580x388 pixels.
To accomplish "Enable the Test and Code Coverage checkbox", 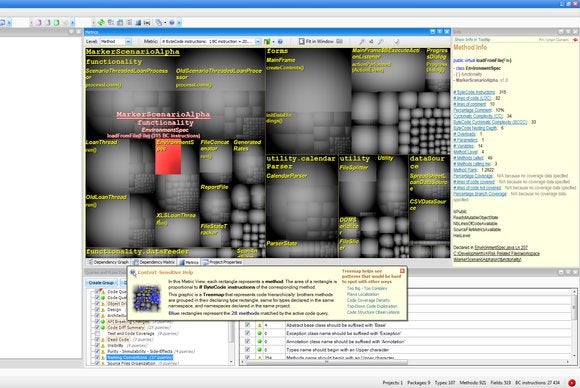I will pos(97,333).
